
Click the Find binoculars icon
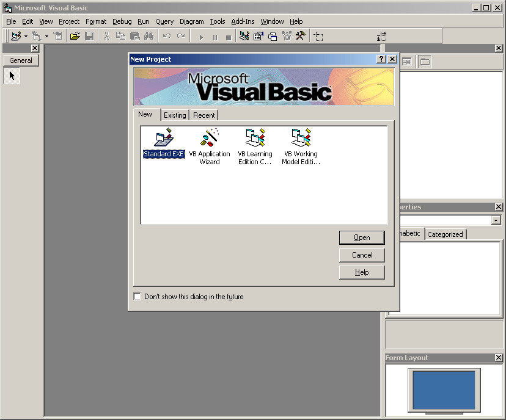148,36
